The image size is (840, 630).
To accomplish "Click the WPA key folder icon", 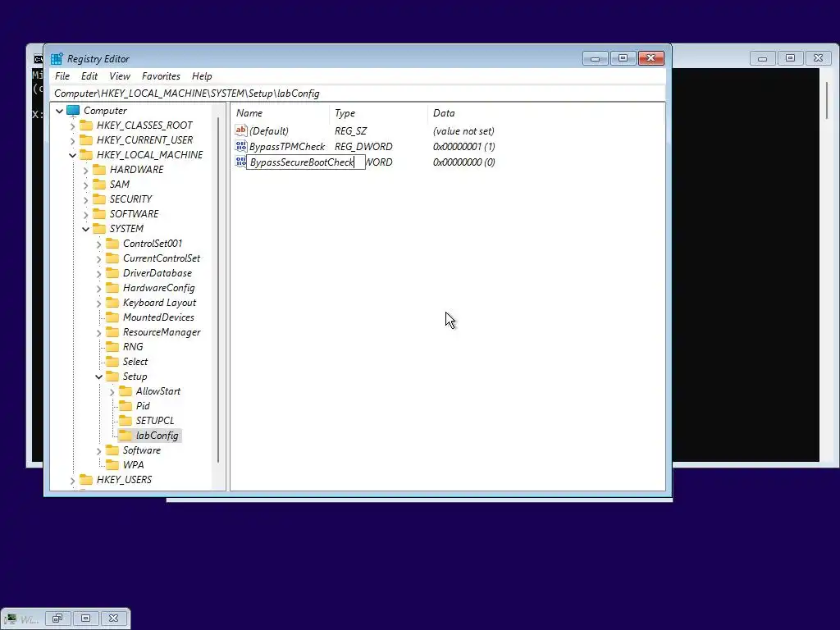I will pos(112,465).
